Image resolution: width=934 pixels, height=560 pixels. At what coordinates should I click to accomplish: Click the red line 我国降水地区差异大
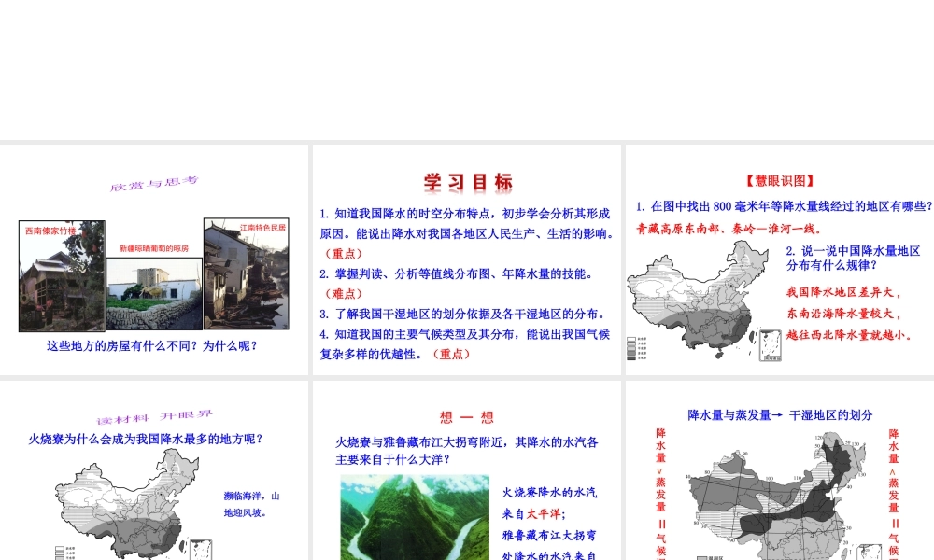click(x=843, y=292)
